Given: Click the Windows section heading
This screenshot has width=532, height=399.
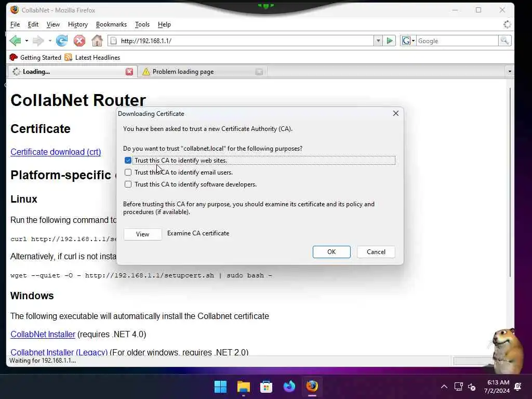Looking at the screenshot, I should pos(32,296).
